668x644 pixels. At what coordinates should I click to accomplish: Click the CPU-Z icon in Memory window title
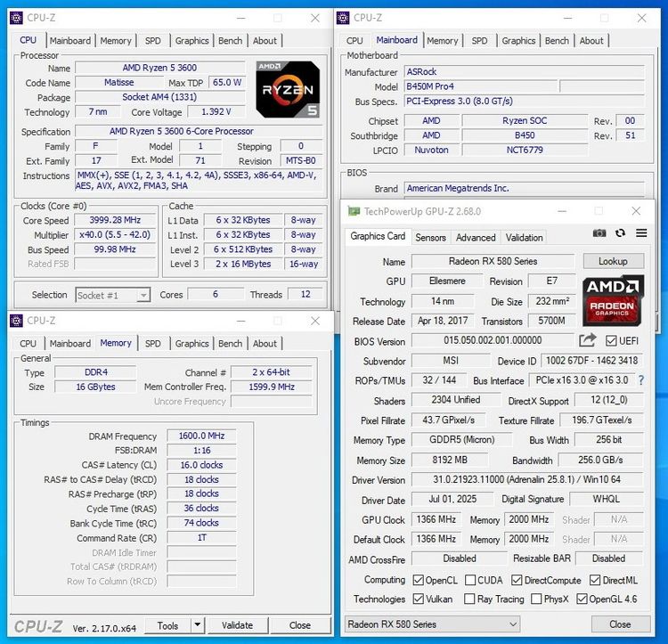point(16,321)
